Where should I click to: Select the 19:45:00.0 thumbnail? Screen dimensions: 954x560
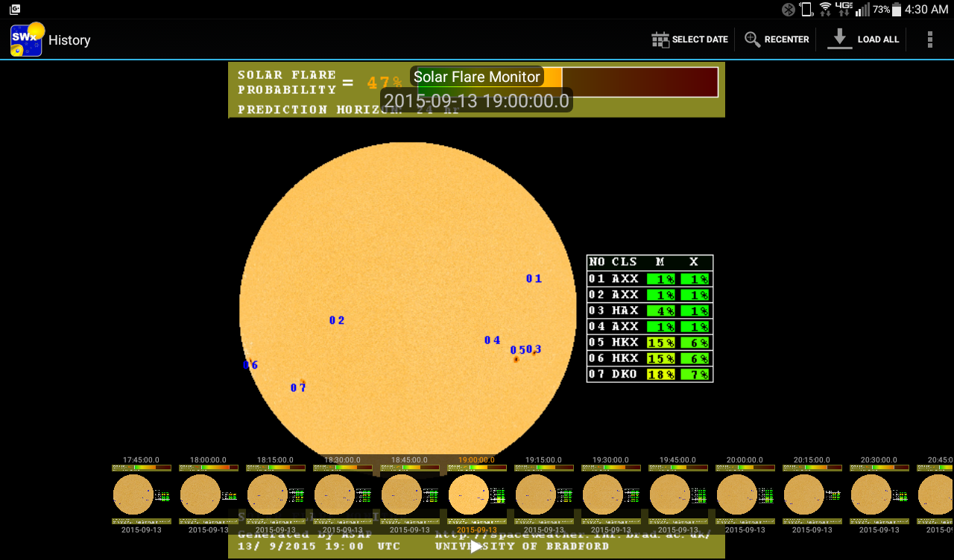[x=677, y=494]
